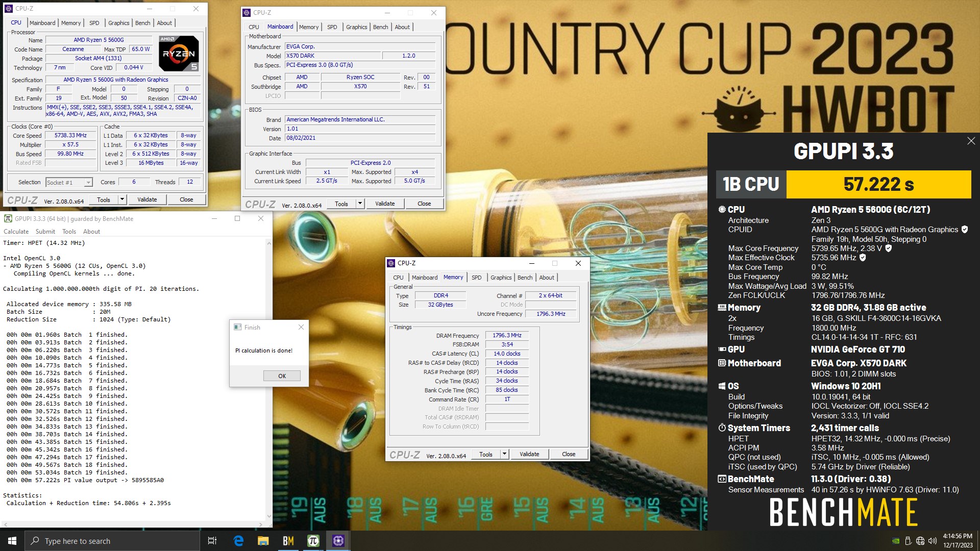Click Tools button in CPU window
Screen dimensions: 980x551
click(104, 199)
